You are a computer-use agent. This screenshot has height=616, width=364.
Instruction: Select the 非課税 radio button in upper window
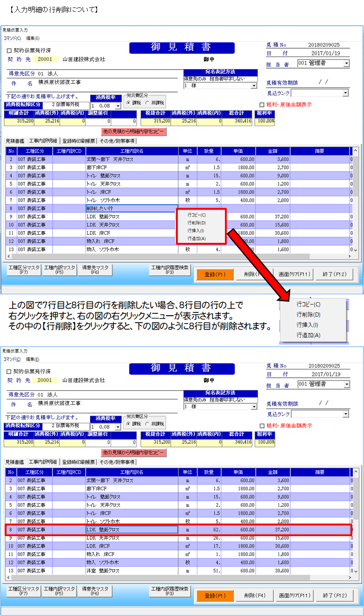click(x=147, y=103)
